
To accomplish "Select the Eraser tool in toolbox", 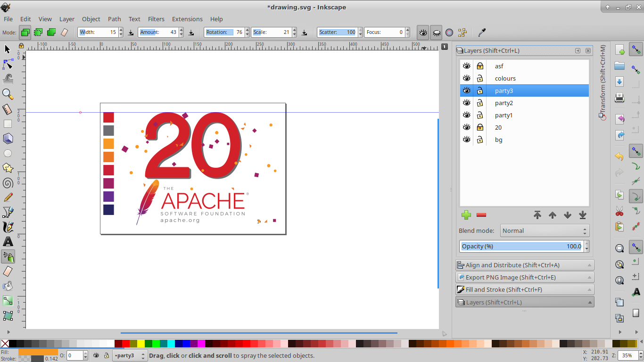I will pyautogui.click(x=8, y=271).
